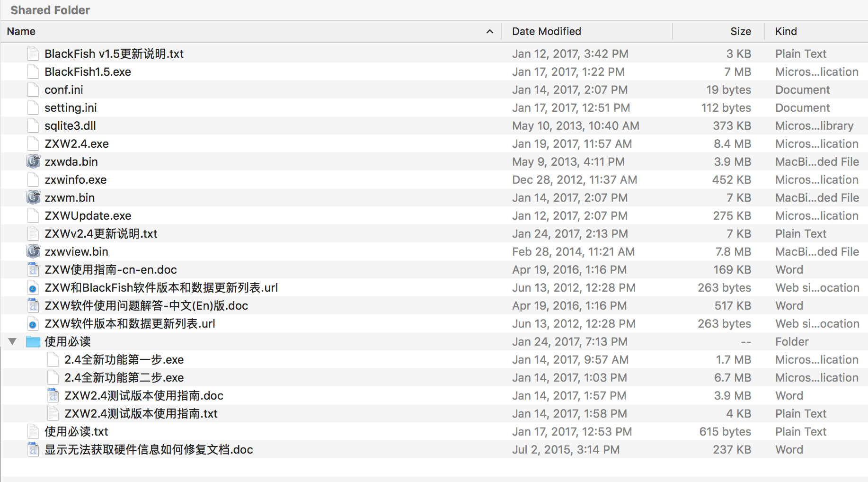Select the folder name 使用必读

pos(68,341)
